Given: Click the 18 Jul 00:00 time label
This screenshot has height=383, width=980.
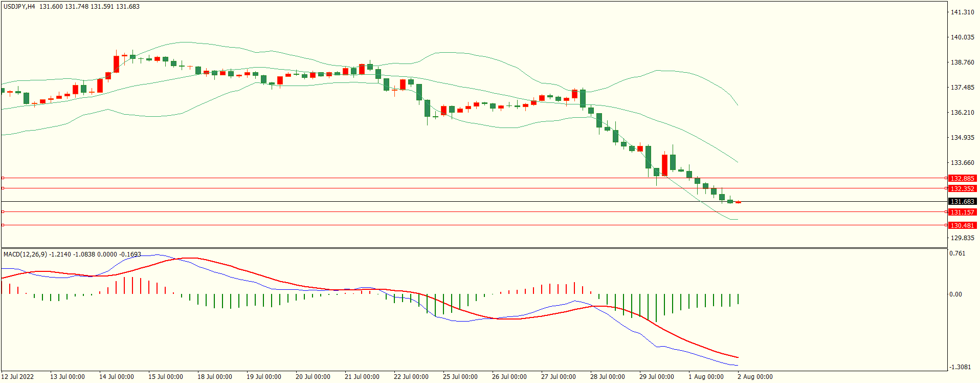Looking at the screenshot, I should coord(215,377).
